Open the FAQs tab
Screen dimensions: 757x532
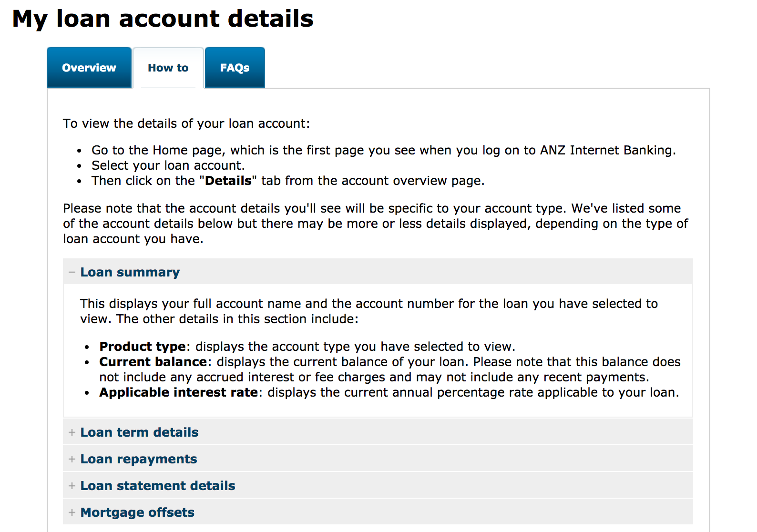[235, 68]
